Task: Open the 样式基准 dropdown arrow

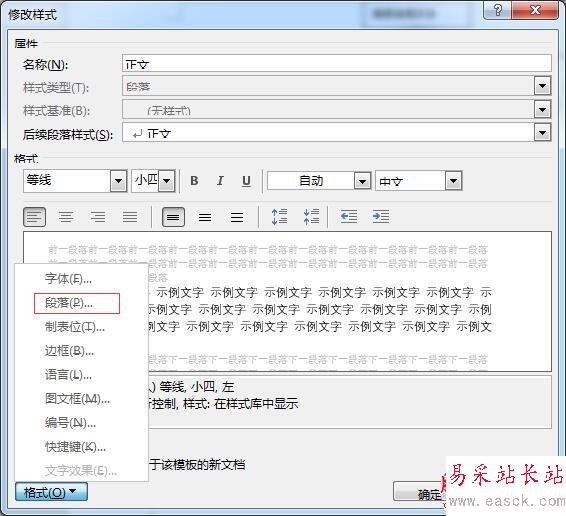Action: click(542, 109)
